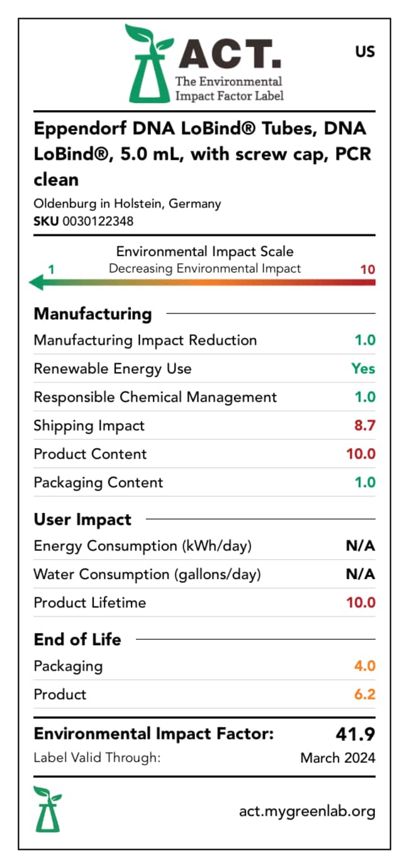Click the Responsible Chemical Management row label
Screen dimensions: 409x868
click(155, 398)
